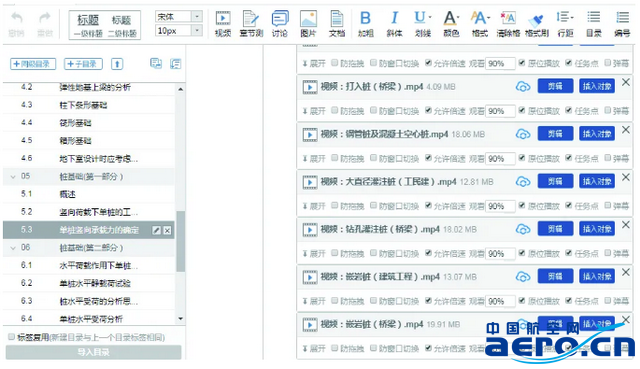Click the 剪辑 button for 嵌岩桩（建筑工程）.mp4
This screenshot has width=640, height=369.
click(555, 276)
